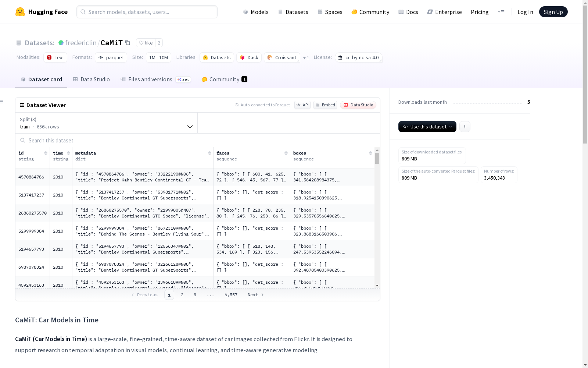Screen dimensions: 588x368
Task: Sort by faces column
Action: click(286, 153)
